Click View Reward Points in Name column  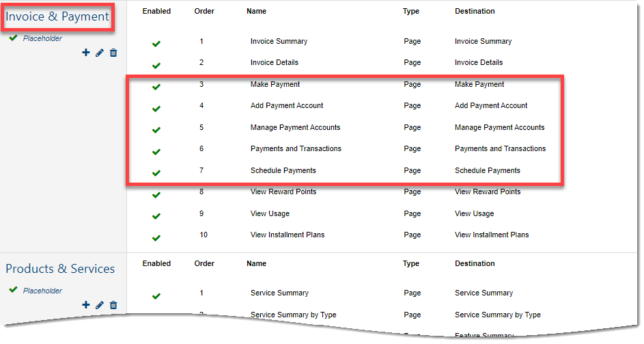(283, 191)
